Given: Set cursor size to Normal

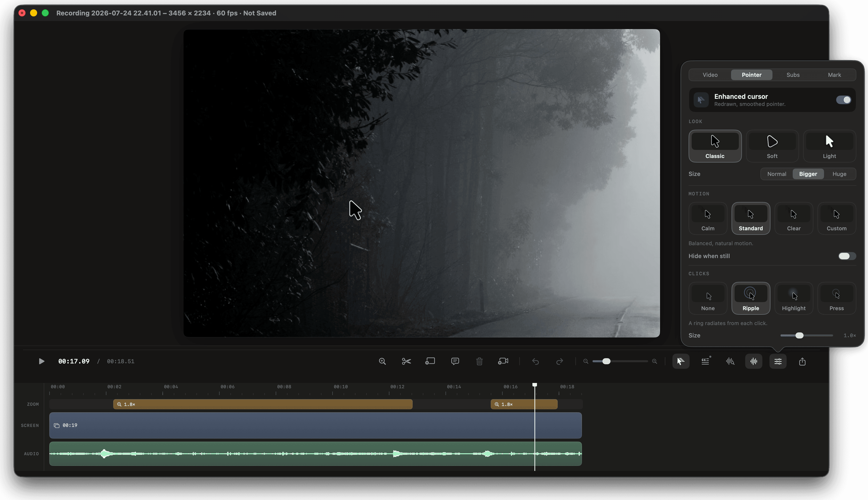Looking at the screenshot, I should (777, 174).
